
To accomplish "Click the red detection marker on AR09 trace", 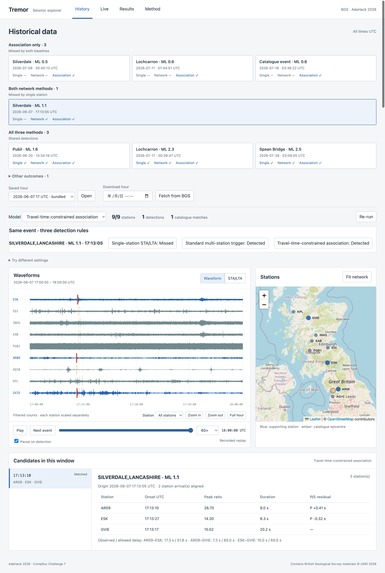I will [x=77, y=358].
